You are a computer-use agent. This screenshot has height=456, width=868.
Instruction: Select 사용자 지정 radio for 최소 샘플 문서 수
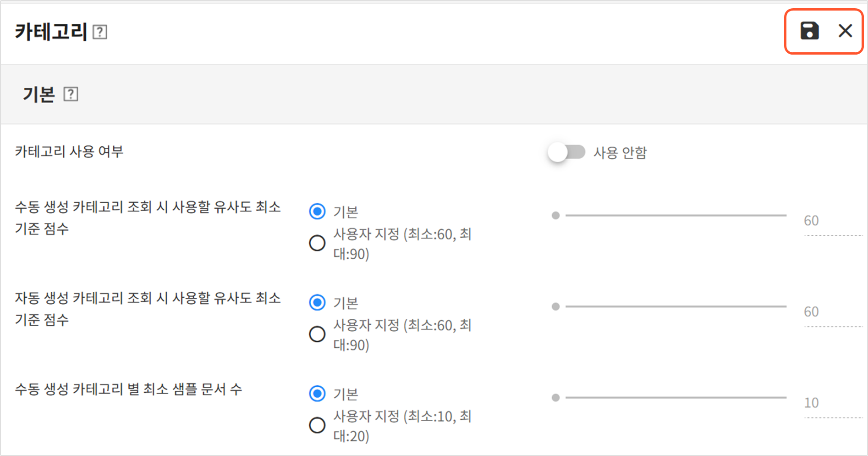(317, 425)
